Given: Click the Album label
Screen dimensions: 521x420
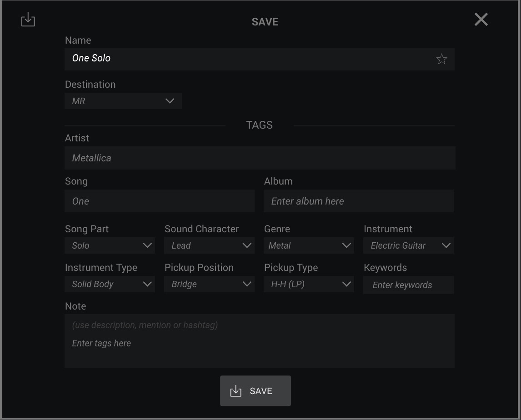Looking at the screenshot, I should (278, 181).
